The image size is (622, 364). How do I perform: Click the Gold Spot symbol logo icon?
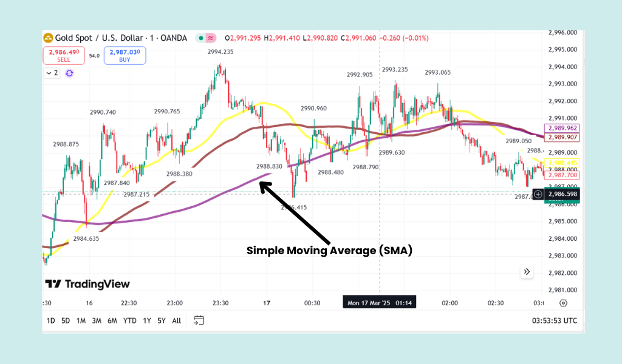click(48, 38)
